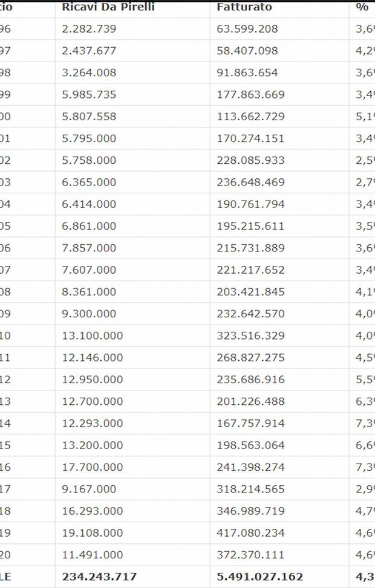Image resolution: width=375 pixels, height=588 pixels.
Task: Select the Fatturato cell 177.863.669
Action: (250, 95)
